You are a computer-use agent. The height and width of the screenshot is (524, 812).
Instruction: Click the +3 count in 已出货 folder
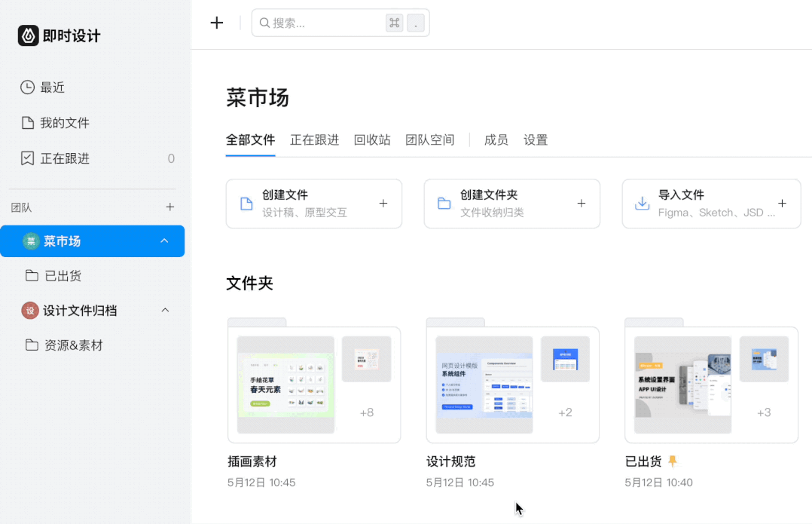(x=764, y=412)
